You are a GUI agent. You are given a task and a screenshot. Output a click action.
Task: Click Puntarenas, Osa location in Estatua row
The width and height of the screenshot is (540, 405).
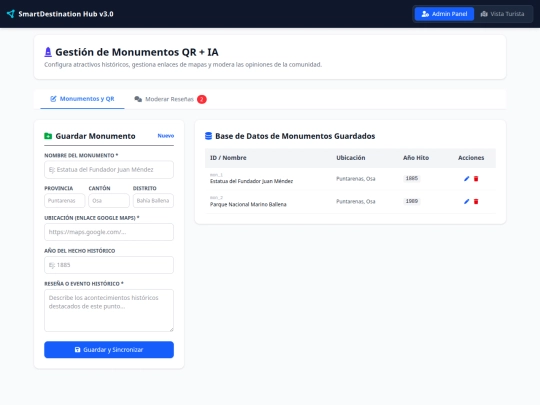point(356,178)
